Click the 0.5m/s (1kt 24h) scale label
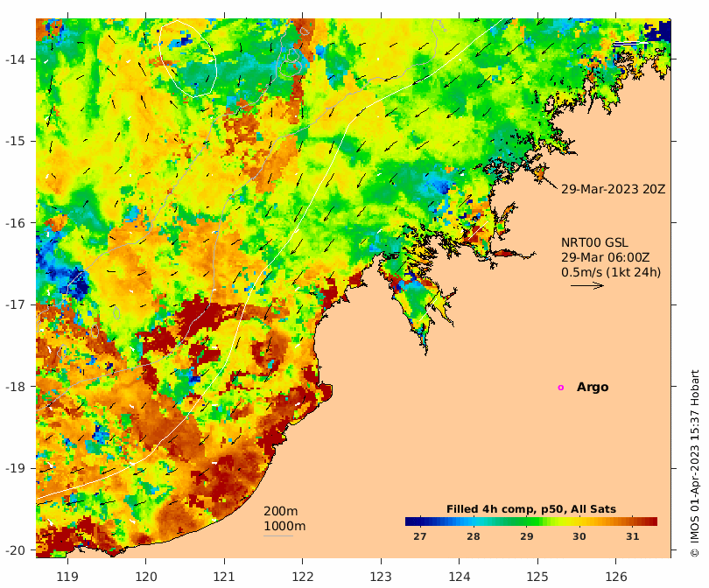This screenshot has width=709, height=588. pyautogui.click(x=611, y=272)
